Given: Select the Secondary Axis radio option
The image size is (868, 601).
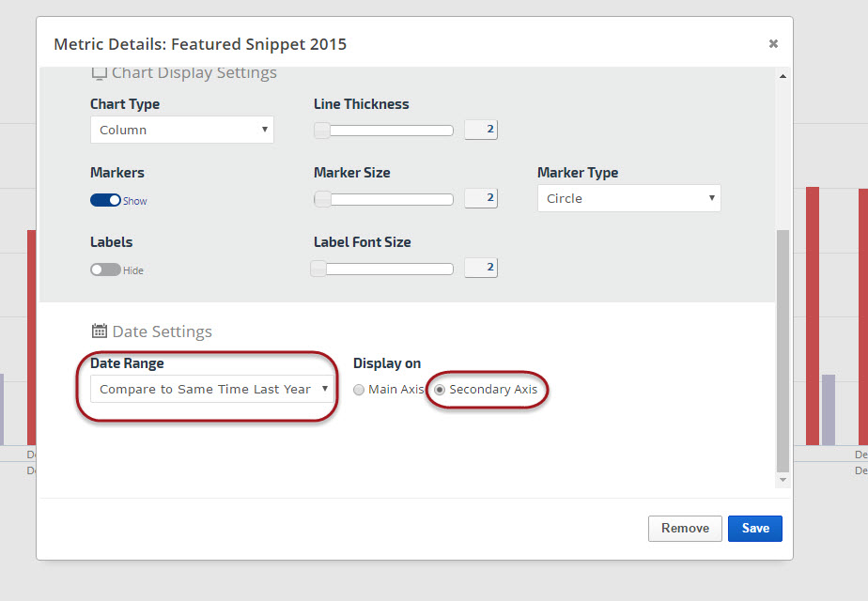Looking at the screenshot, I should click(x=440, y=390).
